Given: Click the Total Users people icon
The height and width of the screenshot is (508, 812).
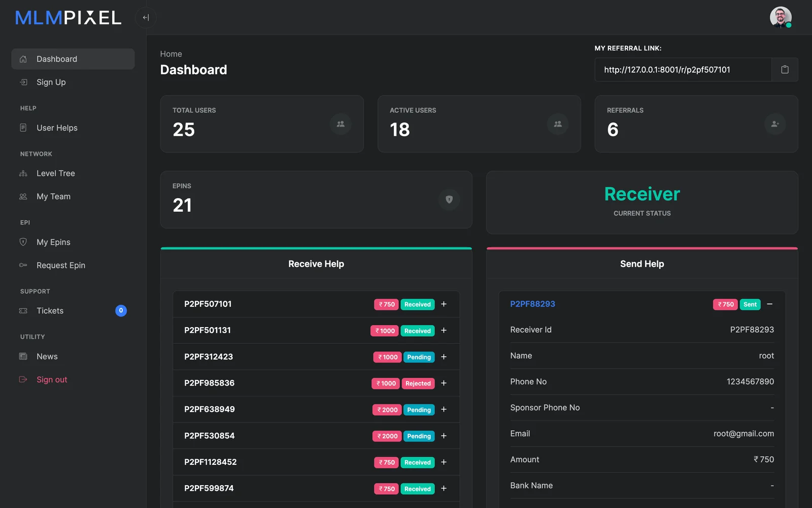Looking at the screenshot, I should (x=341, y=124).
